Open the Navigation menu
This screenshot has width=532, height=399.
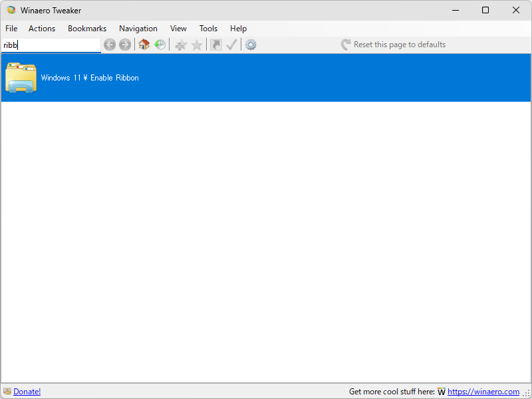coord(138,29)
